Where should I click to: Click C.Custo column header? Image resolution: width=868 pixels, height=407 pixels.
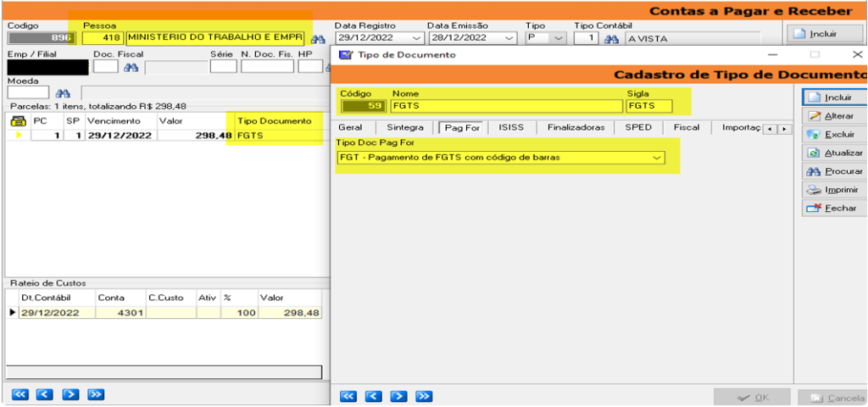point(171,298)
